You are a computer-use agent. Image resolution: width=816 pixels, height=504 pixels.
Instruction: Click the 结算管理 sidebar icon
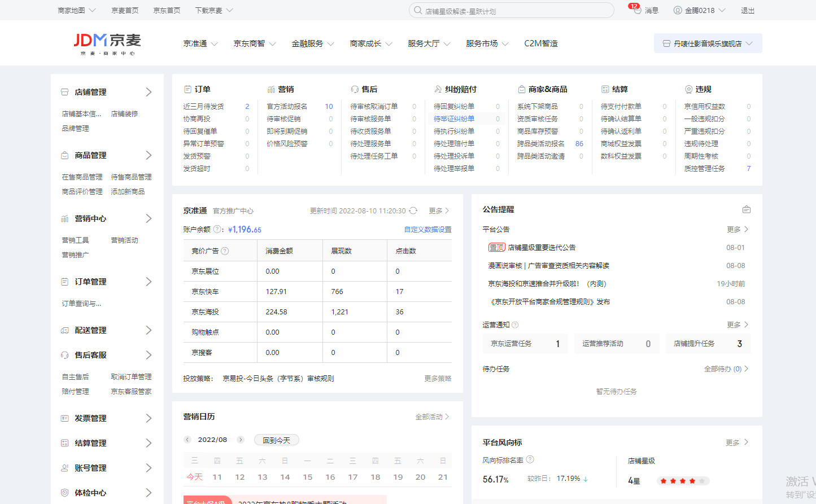point(65,443)
